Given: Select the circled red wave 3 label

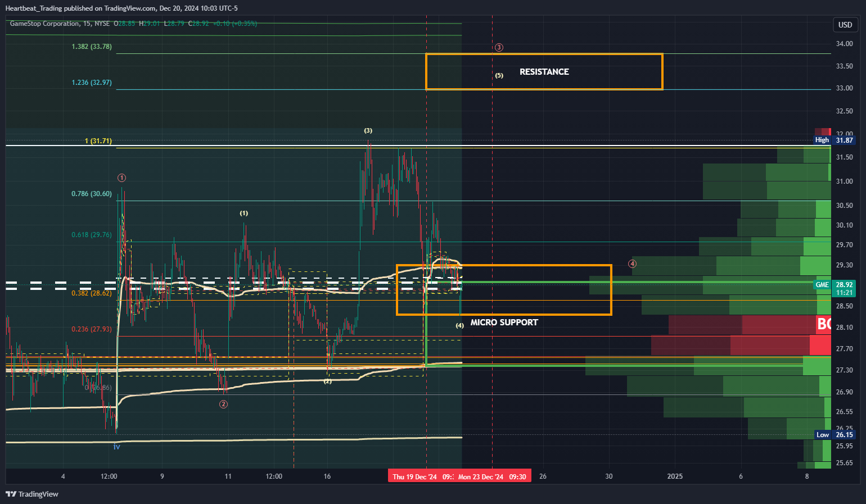Looking at the screenshot, I should (499, 47).
